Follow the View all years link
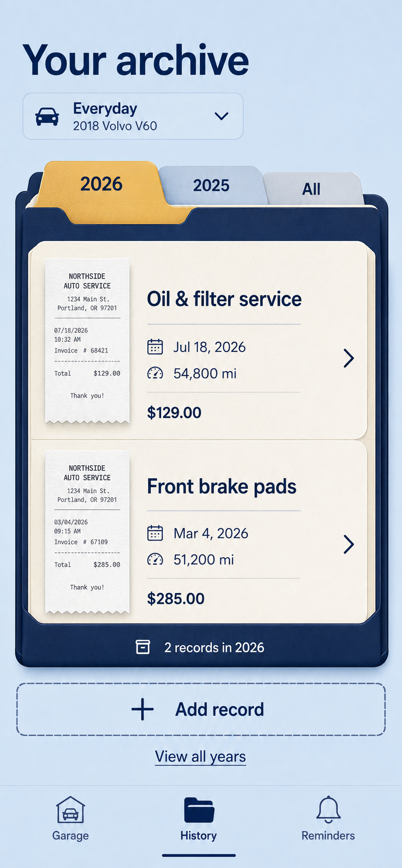Image resolution: width=402 pixels, height=868 pixels. [x=200, y=756]
